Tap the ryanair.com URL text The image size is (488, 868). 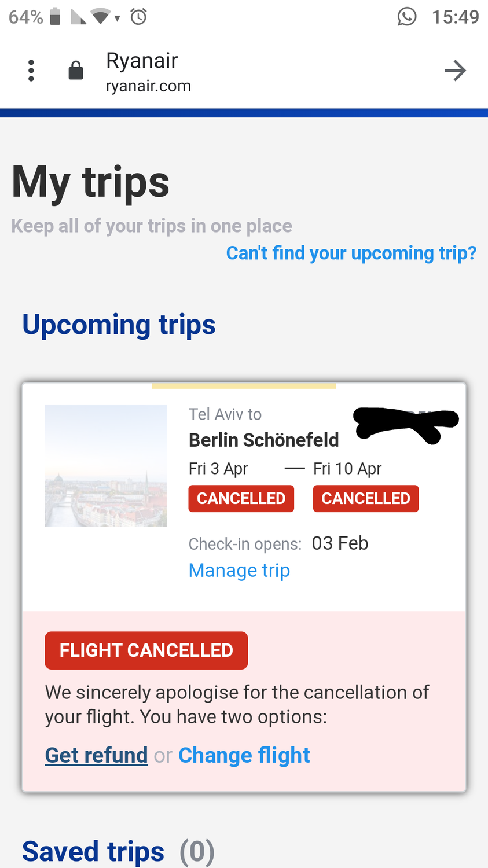[148, 86]
